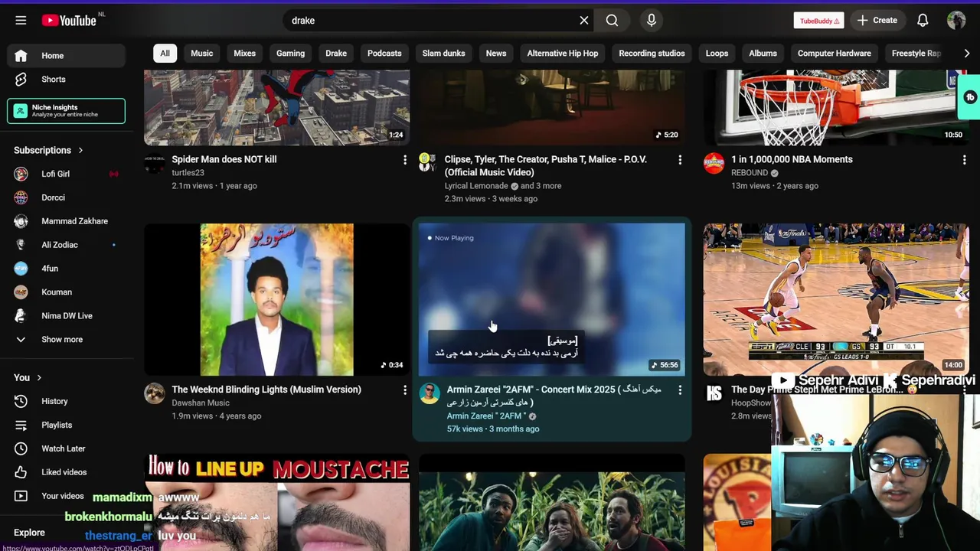Open Mammad Zakhare subscription
The image size is (980, 551).
(66, 221)
